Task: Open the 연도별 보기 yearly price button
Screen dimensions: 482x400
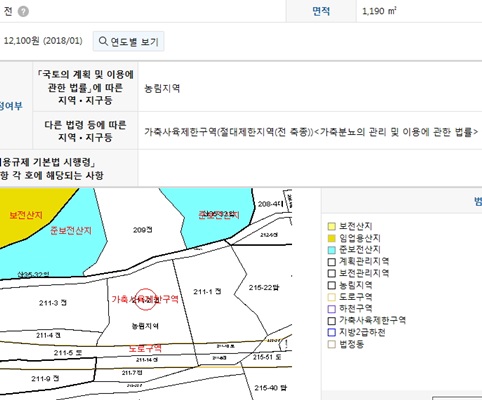Action: (128, 41)
